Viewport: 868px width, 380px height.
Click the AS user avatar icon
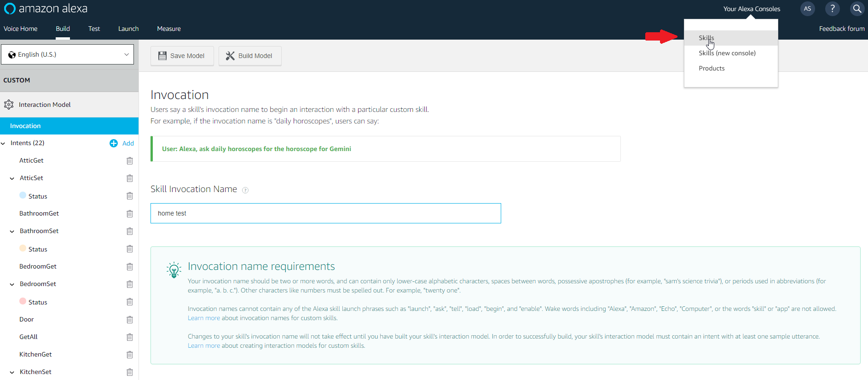tap(807, 9)
